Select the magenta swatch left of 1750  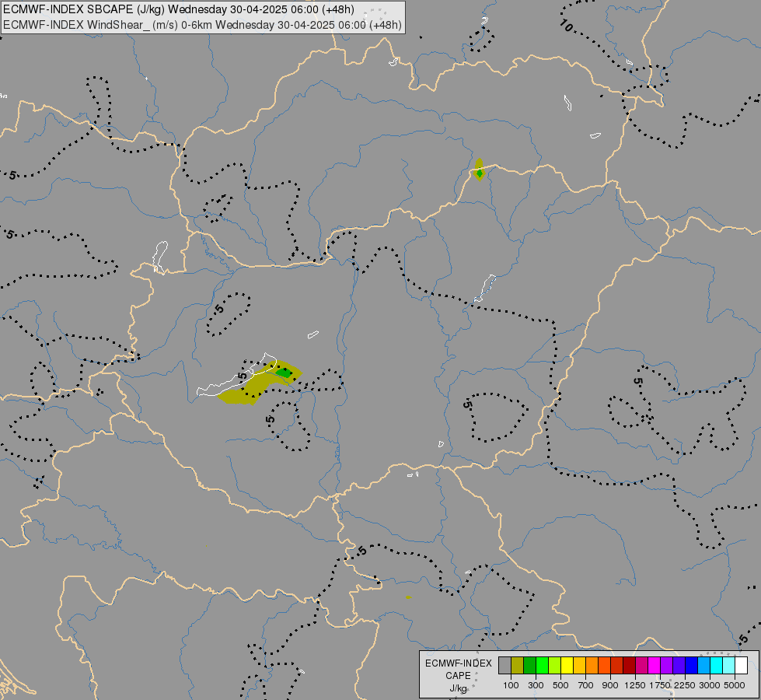(x=655, y=666)
